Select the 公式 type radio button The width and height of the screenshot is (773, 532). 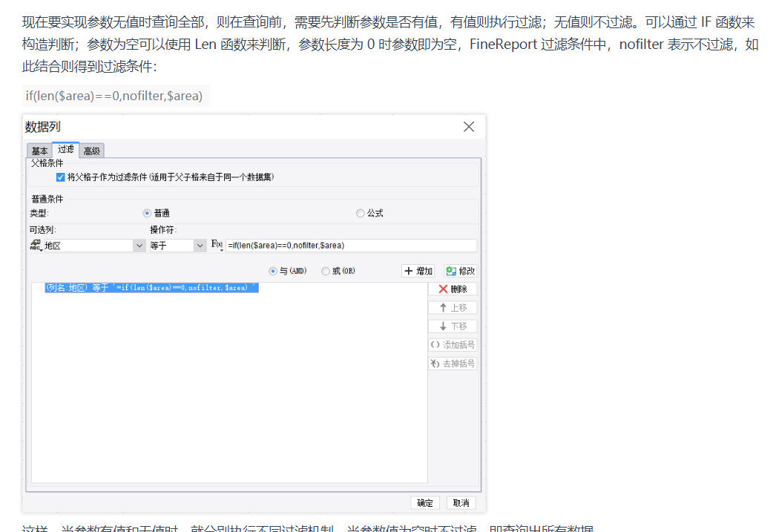(x=361, y=213)
